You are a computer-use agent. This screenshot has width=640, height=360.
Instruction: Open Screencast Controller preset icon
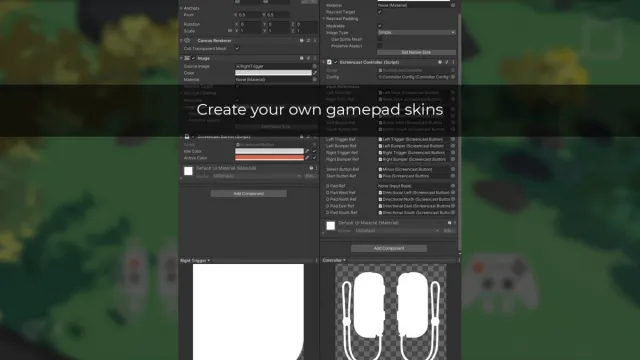447,62
